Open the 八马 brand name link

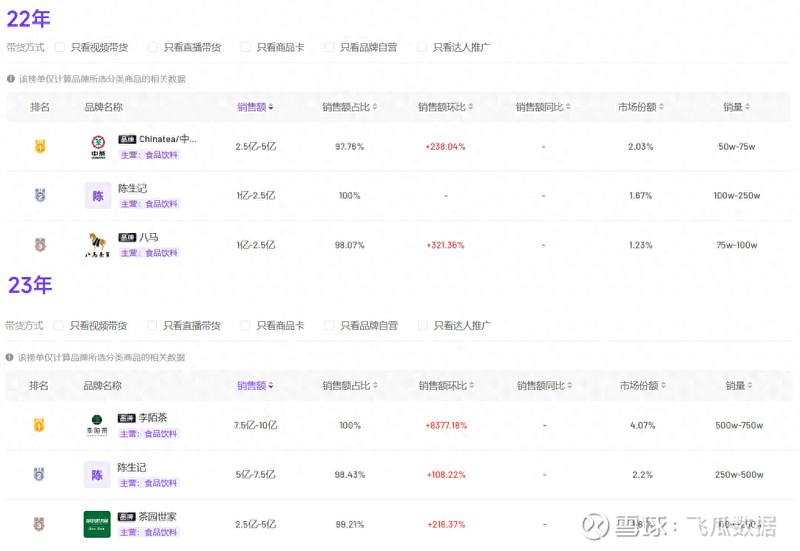click(x=148, y=237)
